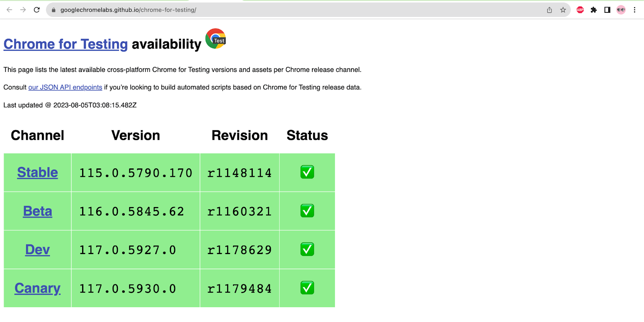Image resolution: width=644 pixels, height=322 pixels.
Task: Click the Dev row green checkmark status
Action: pyautogui.click(x=307, y=249)
